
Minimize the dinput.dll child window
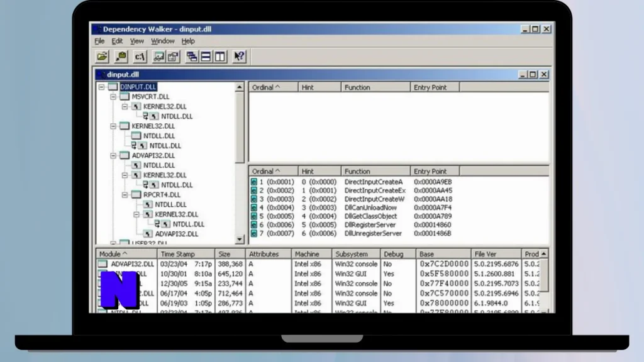coord(523,74)
